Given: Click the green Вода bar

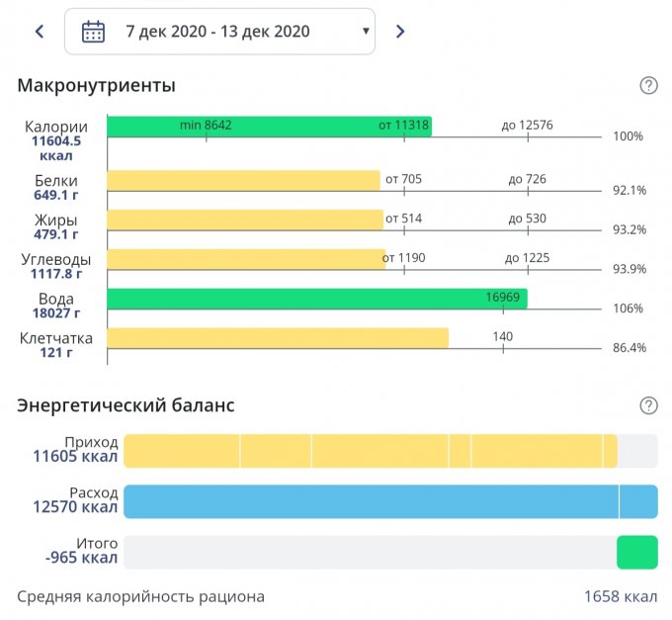Looking at the screenshot, I should (x=316, y=299).
